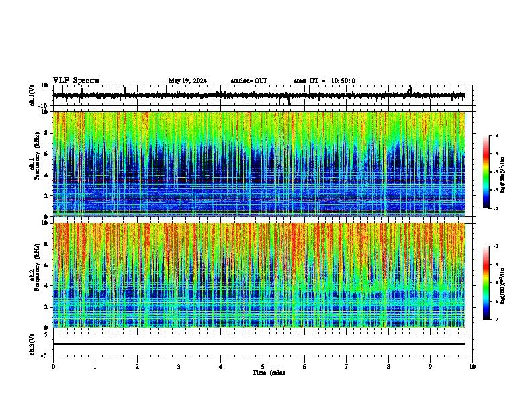The height and width of the screenshot is (411, 532).
Task: Click the "7" tick on the Time axis
Action: click(347, 367)
